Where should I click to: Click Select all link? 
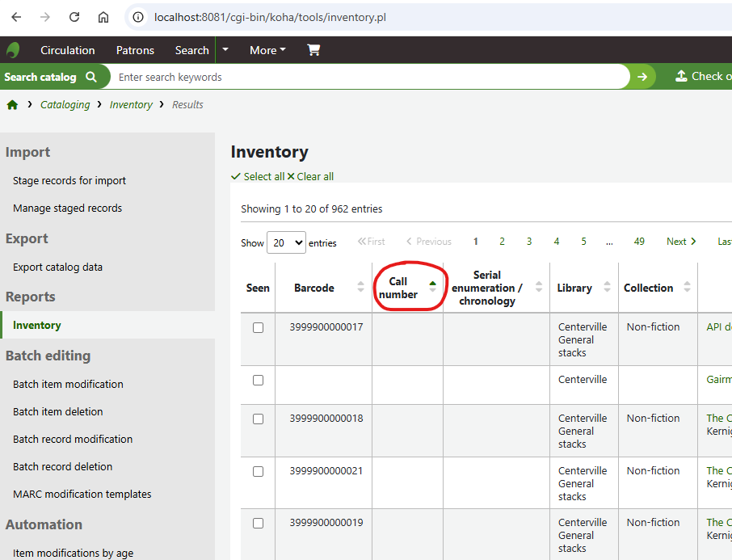258,176
